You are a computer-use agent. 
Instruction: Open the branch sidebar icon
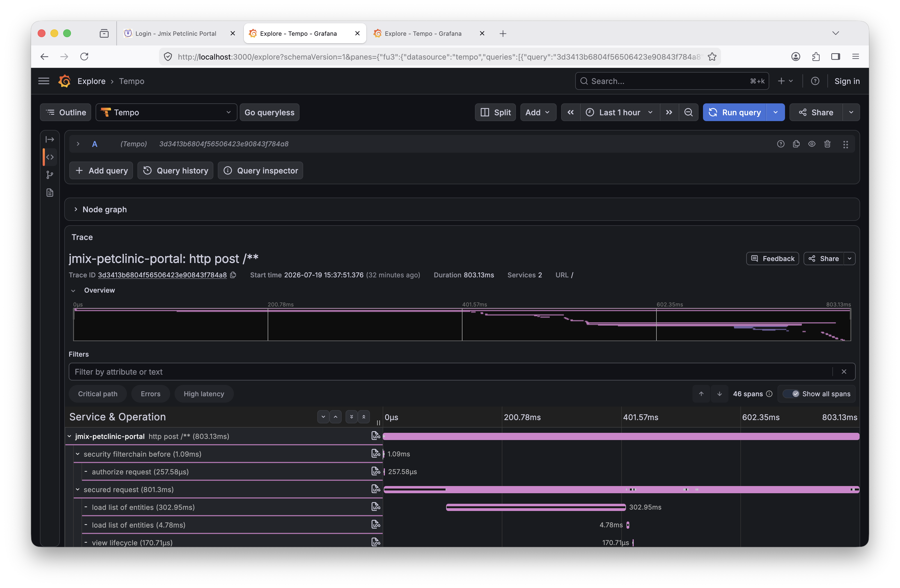(50, 175)
